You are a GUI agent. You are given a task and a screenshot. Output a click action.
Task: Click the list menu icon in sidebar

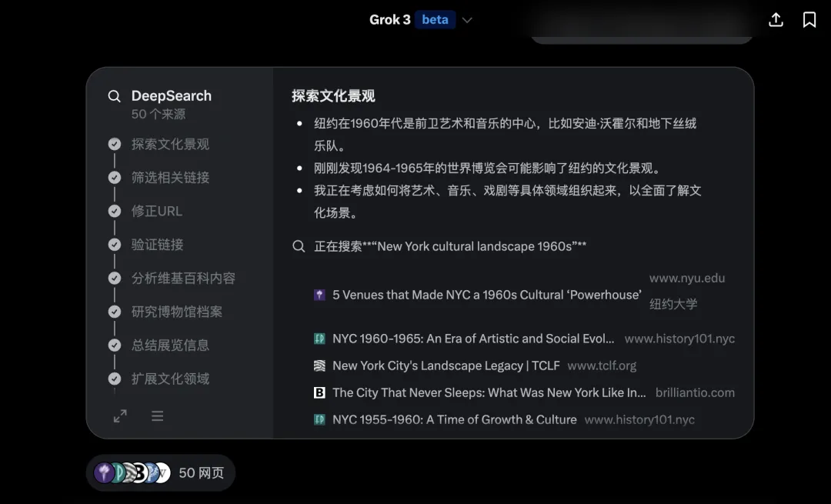tap(157, 416)
